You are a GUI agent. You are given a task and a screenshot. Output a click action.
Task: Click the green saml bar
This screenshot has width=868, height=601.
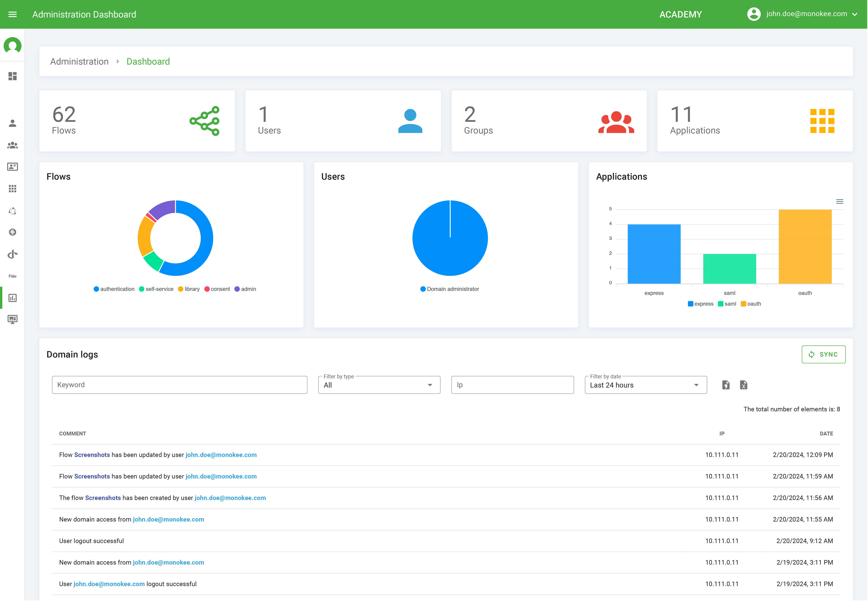tap(729, 269)
